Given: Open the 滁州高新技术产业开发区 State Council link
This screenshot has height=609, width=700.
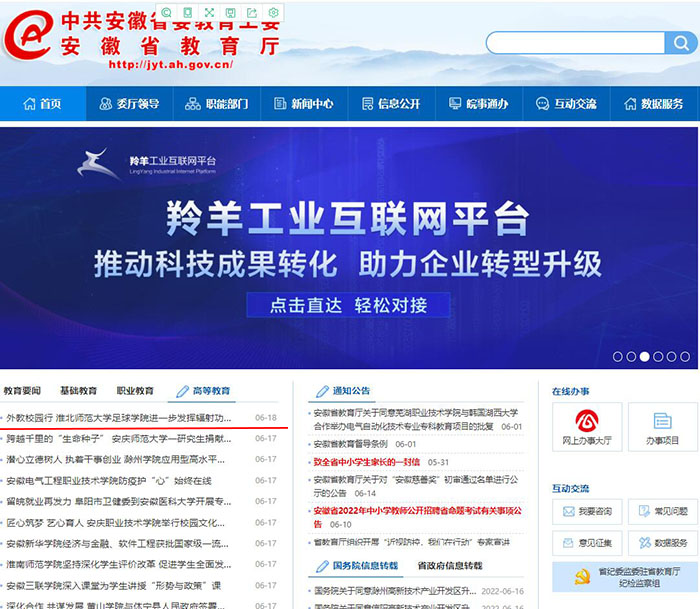Looking at the screenshot, I should tap(395, 591).
